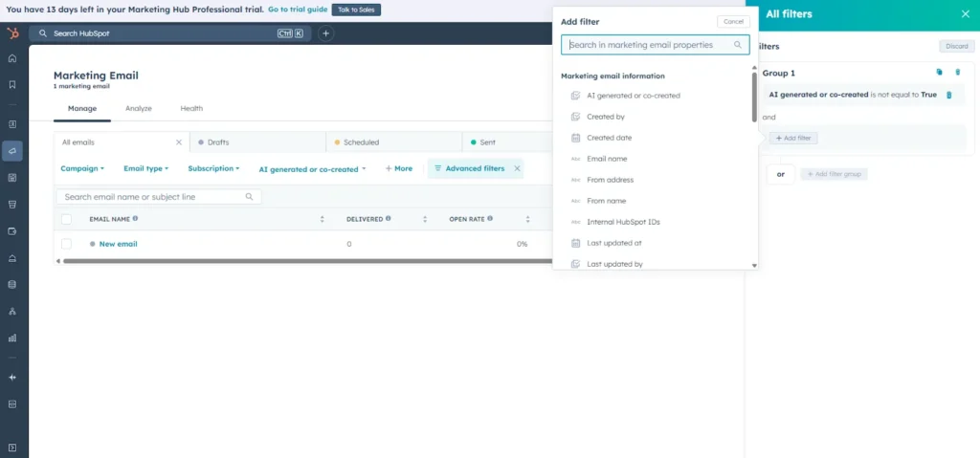Open the database cylinder sidebar icon
The height and width of the screenshot is (458, 980).
pyautogui.click(x=12, y=284)
